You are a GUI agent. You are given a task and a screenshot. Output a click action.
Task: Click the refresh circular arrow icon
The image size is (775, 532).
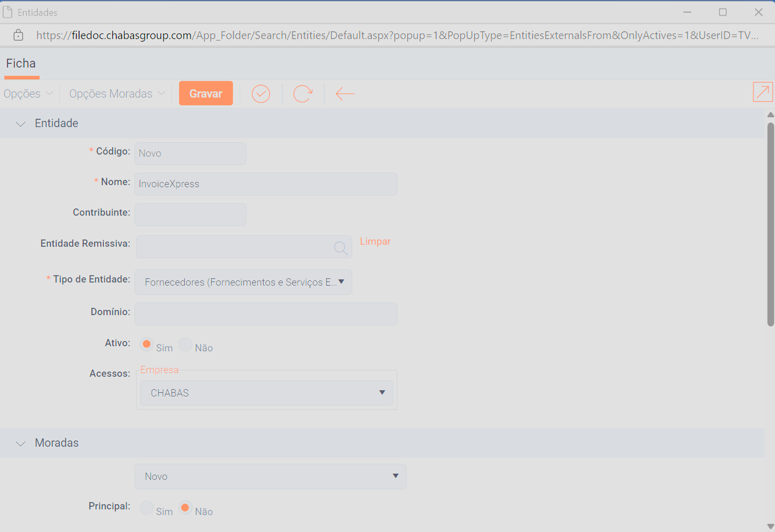click(x=303, y=94)
